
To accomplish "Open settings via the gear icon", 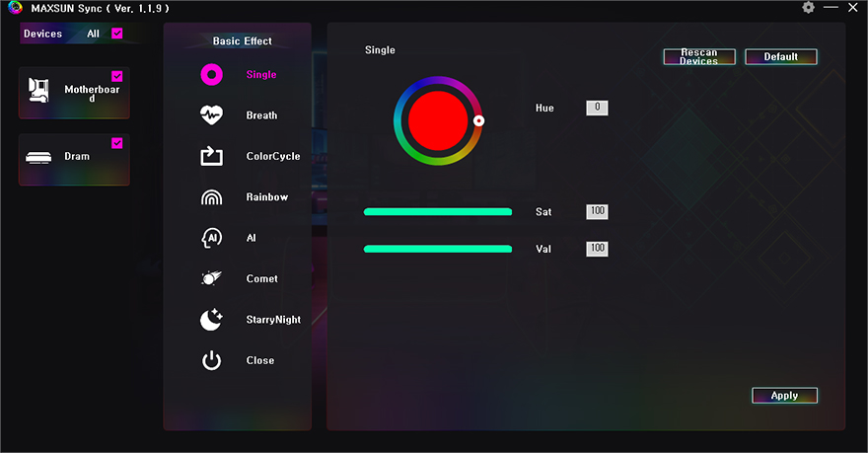I will click(x=808, y=8).
